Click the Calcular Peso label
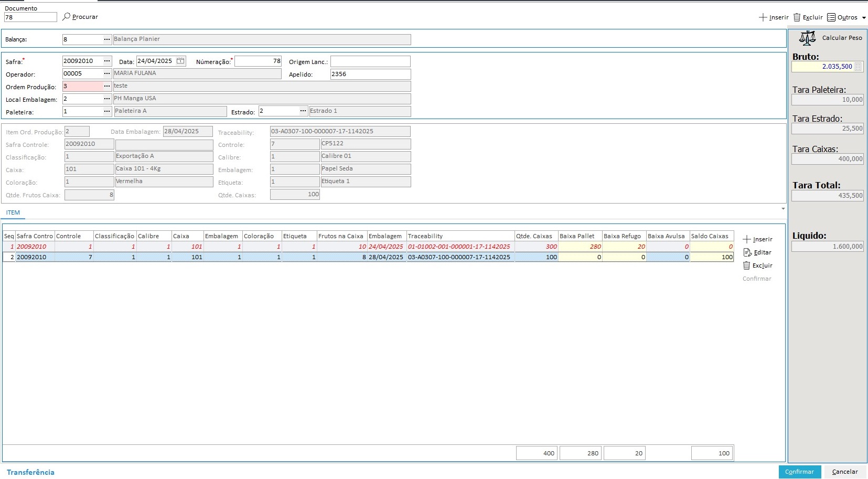The height and width of the screenshot is (479, 868). (x=842, y=38)
